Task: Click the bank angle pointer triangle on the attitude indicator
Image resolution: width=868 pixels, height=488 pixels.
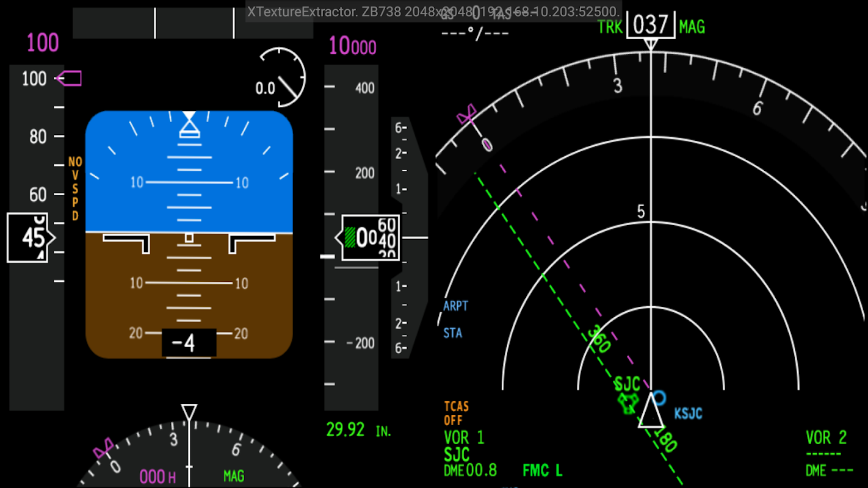Action: tap(189, 117)
